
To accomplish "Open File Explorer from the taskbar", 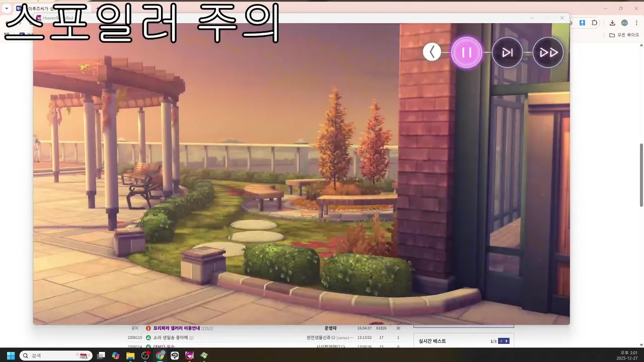I will (130, 355).
